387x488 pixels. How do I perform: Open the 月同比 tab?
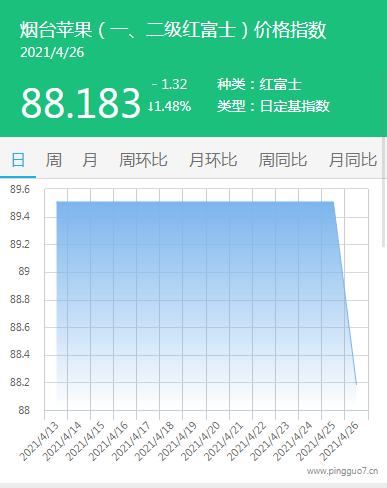pyautogui.click(x=353, y=160)
